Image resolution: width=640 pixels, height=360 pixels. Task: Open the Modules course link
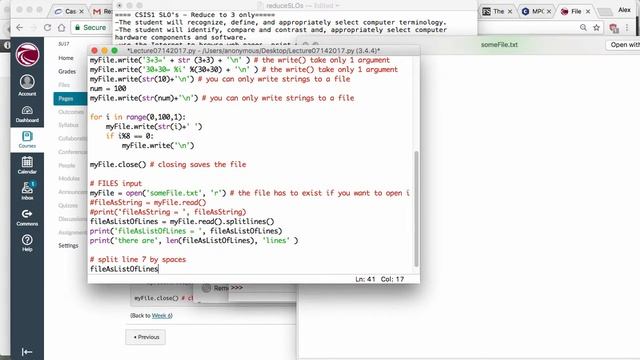(69, 178)
